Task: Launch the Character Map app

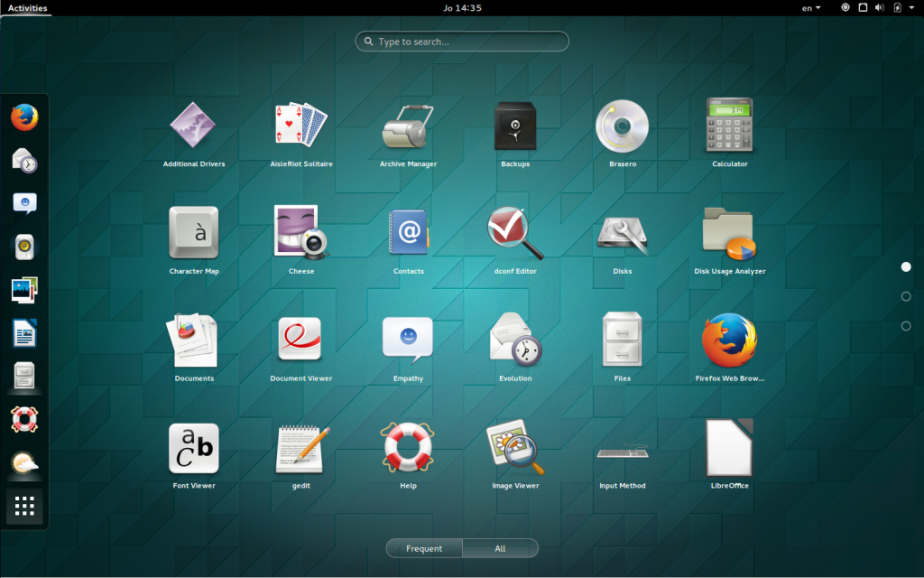Action: [193, 232]
